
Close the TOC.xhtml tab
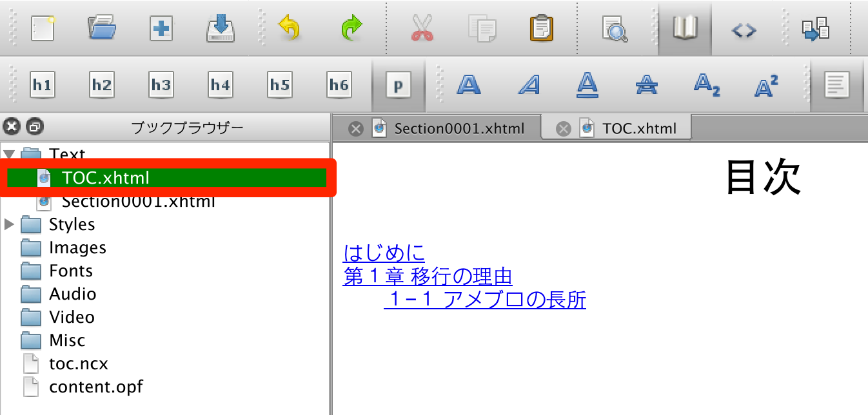click(x=564, y=129)
